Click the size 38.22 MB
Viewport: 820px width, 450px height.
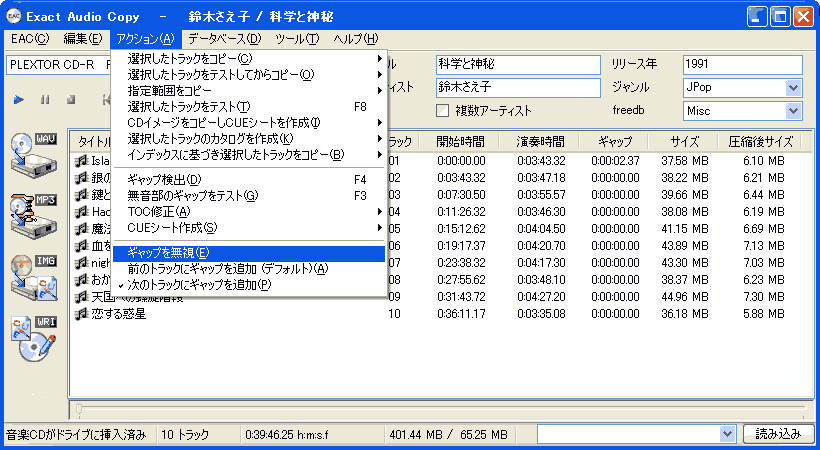[685, 178]
